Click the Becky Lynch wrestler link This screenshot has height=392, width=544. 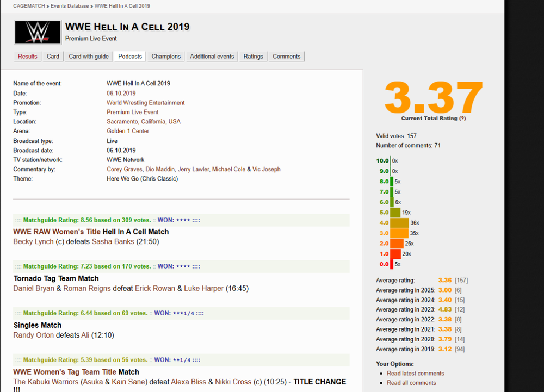click(x=33, y=241)
